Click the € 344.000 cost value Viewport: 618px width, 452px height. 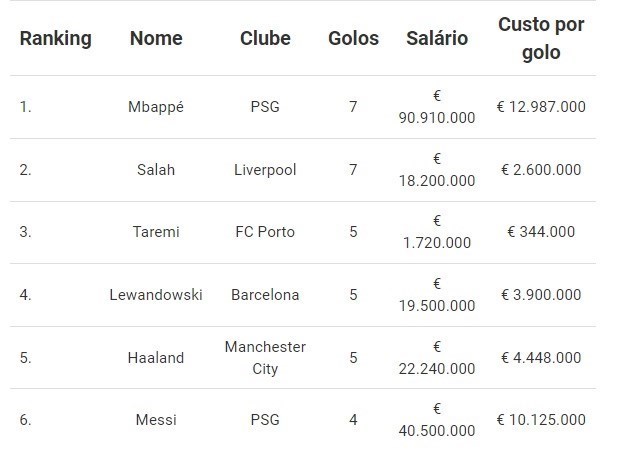click(541, 232)
